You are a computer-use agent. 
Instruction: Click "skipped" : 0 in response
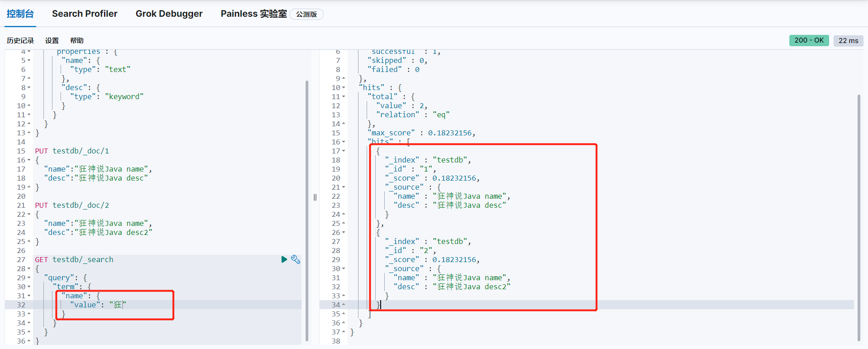[397, 60]
